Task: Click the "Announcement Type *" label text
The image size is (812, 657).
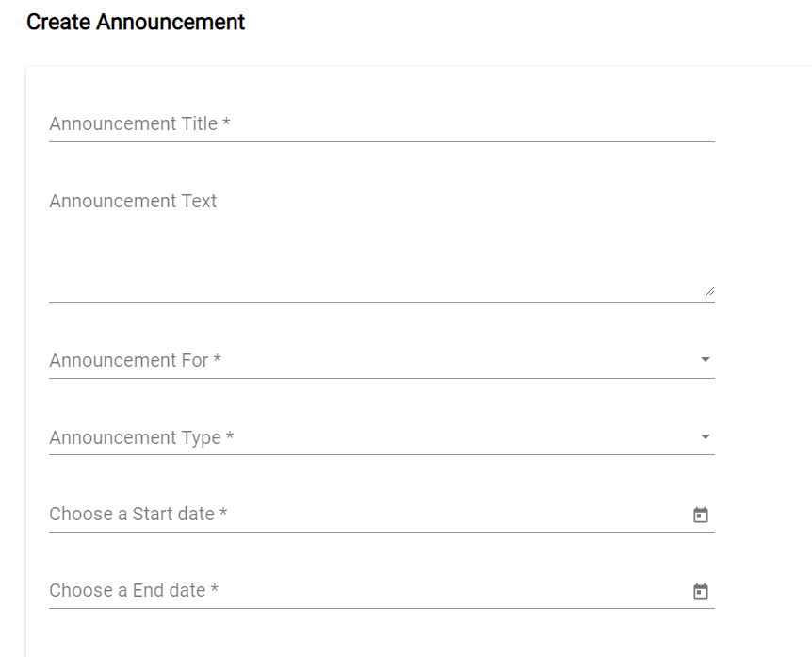Action: click(135, 437)
